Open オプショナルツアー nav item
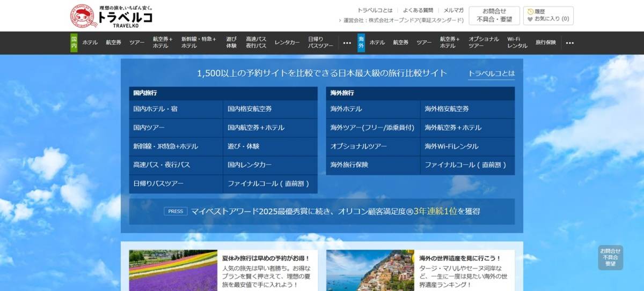The height and width of the screenshot is (291, 644). (x=484, y=43)
